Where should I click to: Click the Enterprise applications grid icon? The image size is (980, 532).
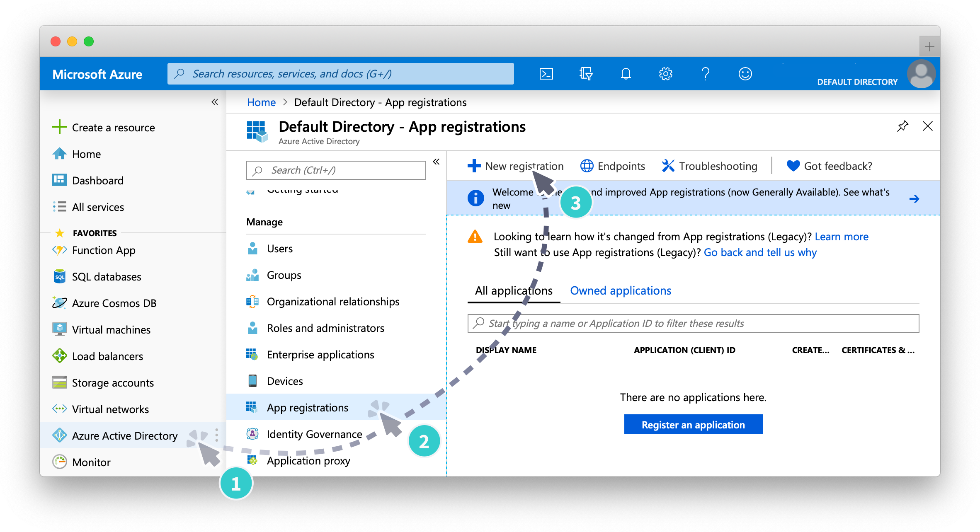coord(252,354)
